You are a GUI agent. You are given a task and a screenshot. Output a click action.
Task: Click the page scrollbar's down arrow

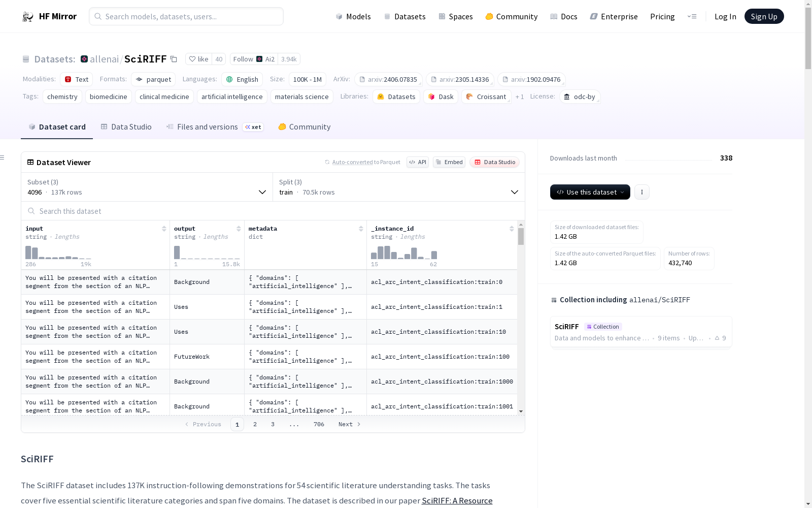[x=808, y=504]
